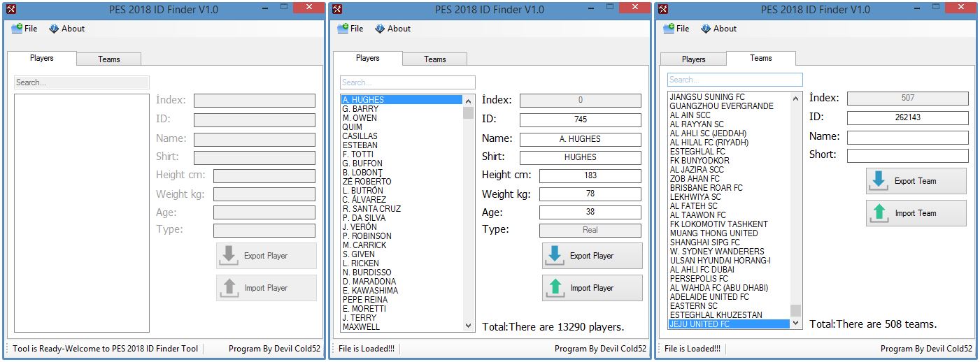Select ADELAIDE UNITED FC in teams list

729,297
